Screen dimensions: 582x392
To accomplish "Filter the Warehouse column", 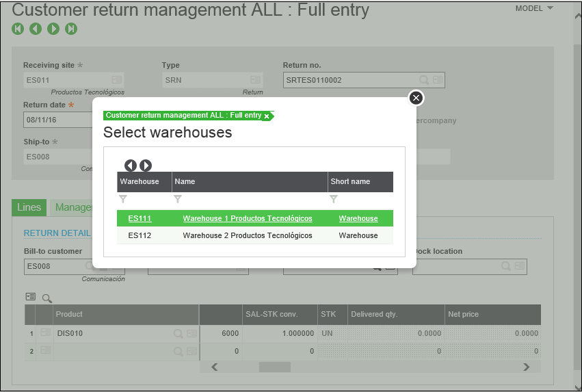I will coord(123,199).
